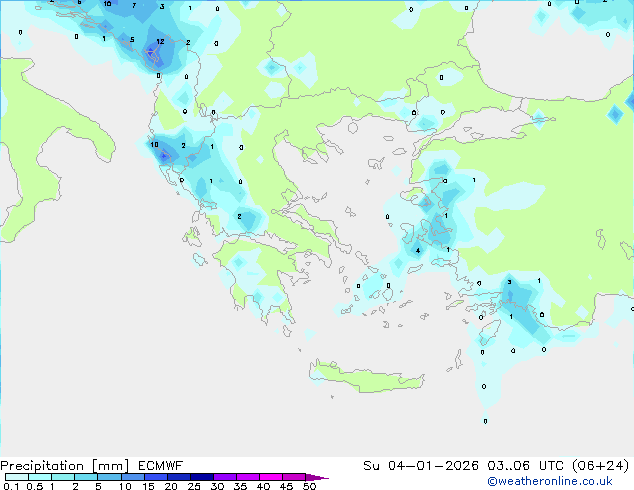This screenshot has width=634, height=490.
Task: Click the legend label "0.5"
Action: pyautogui.click(x=35, y=486)
